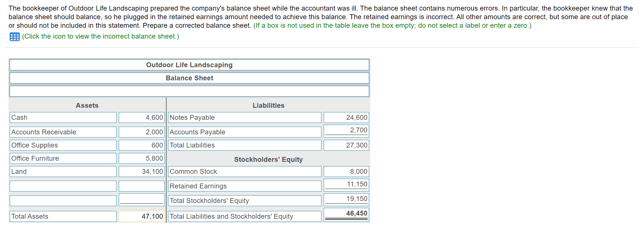Select the Common Stock label box
The height and width of the screenshot is (229, 644).
(x=244, y=172)
